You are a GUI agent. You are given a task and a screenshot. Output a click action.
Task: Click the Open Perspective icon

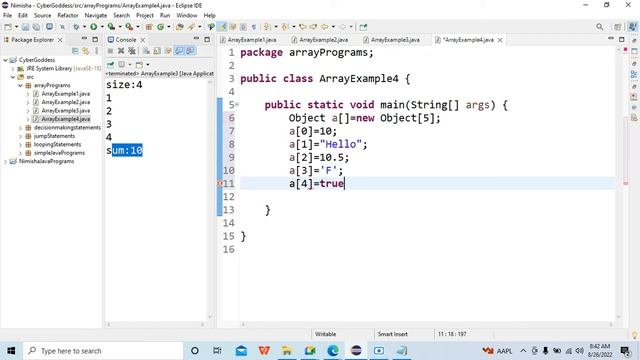pos(618,27)
